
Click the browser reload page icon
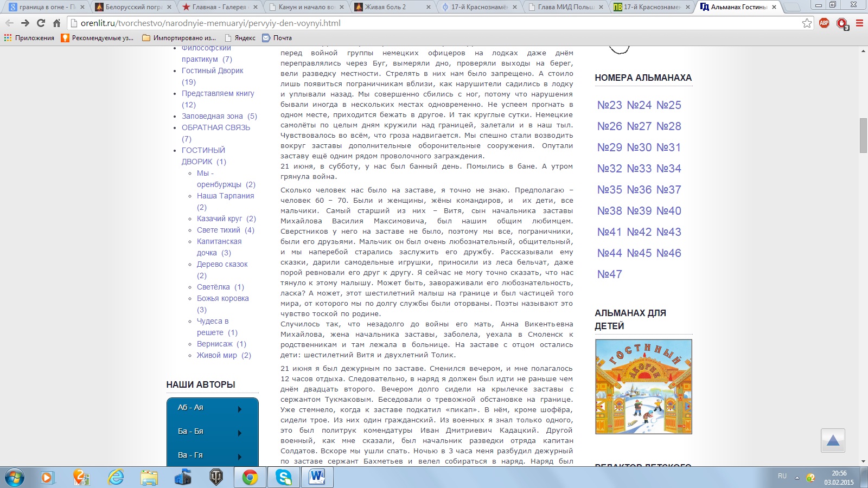(41, 23)
